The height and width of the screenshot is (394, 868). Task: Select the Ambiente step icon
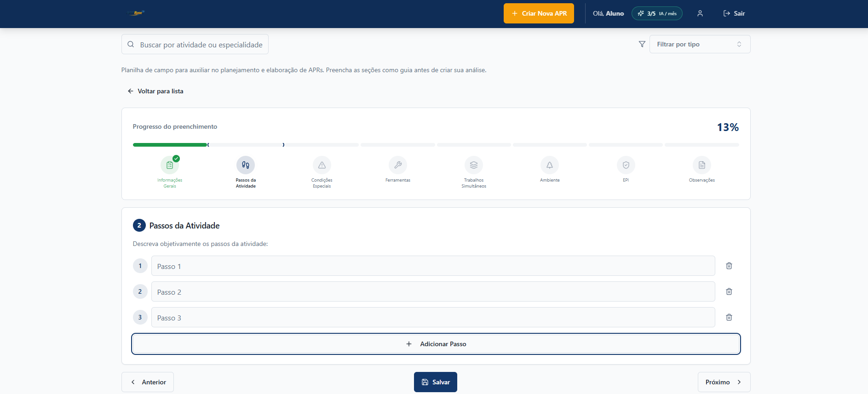(550, 165)
